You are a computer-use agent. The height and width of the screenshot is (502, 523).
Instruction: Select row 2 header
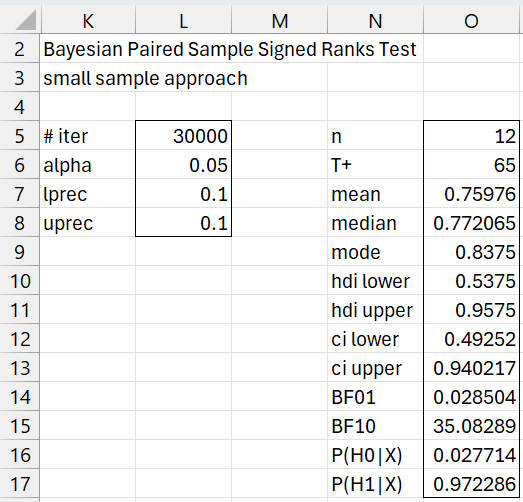(x=19, y=49)
